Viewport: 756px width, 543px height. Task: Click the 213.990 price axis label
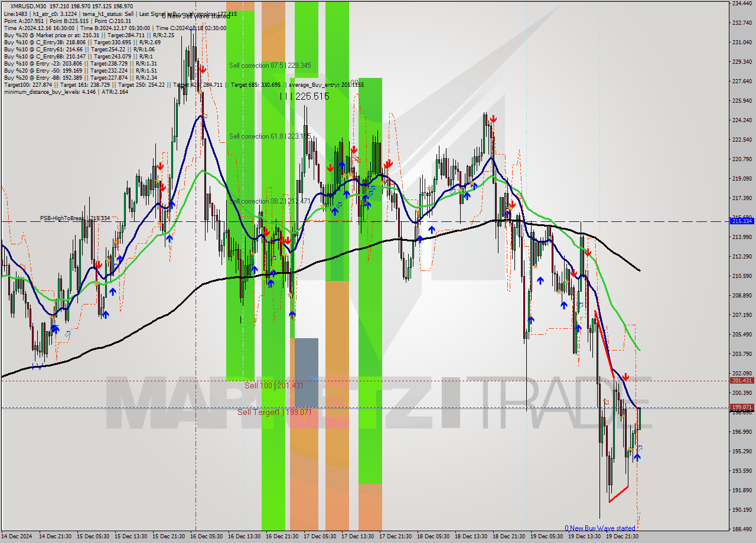pyautogui.click(x=742, y=237)
